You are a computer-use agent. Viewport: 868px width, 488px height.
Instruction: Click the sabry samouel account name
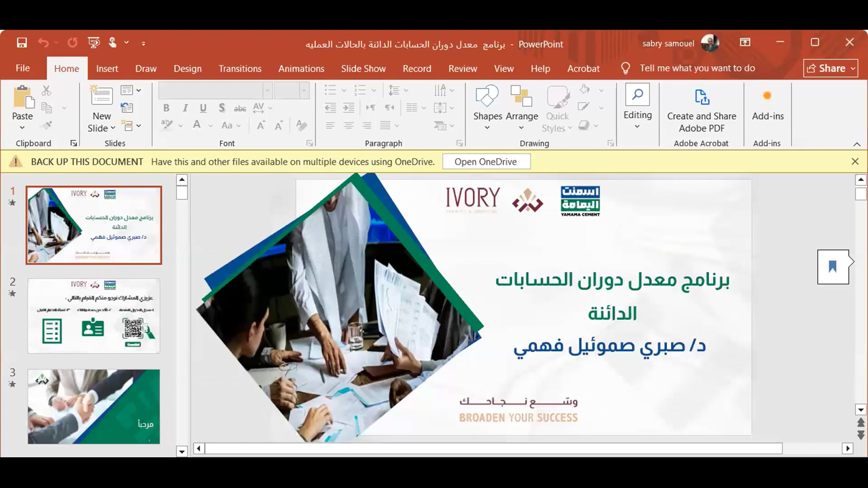pos(668,43)
